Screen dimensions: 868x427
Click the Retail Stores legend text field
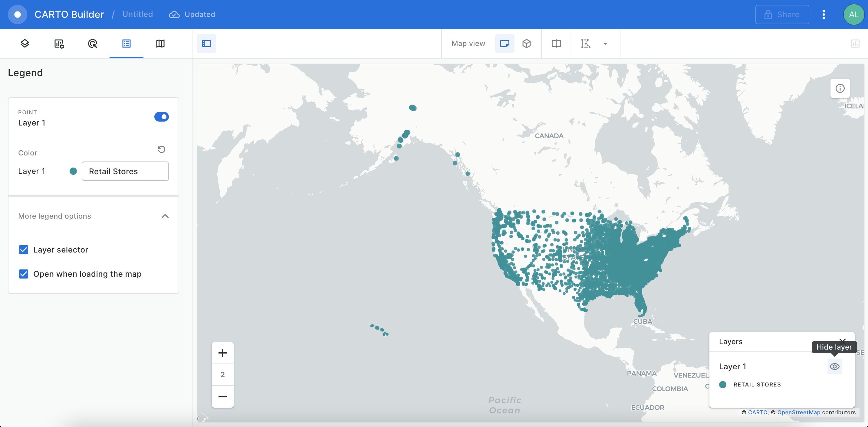point(125,171)
